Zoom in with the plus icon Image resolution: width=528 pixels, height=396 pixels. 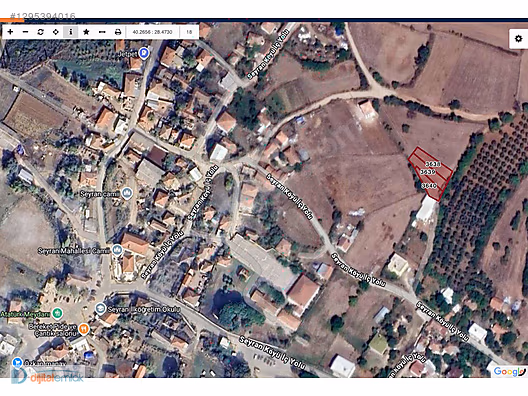point(10,32)
